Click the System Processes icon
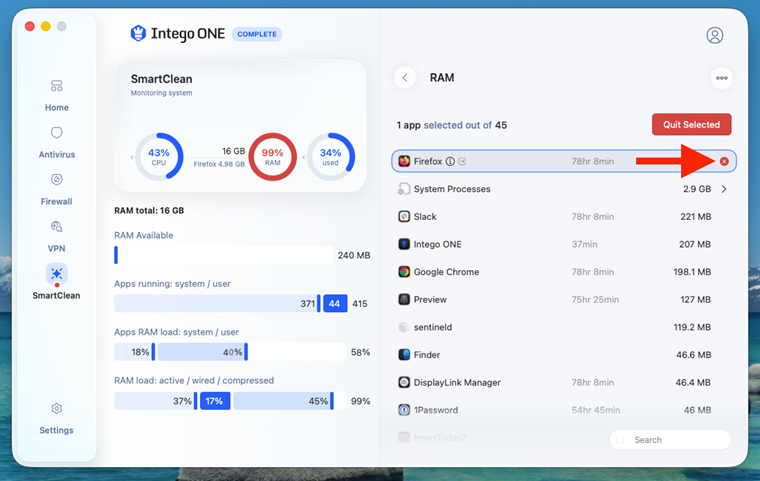The width and height of the screenshot is (760, 481). pos(404,189)
